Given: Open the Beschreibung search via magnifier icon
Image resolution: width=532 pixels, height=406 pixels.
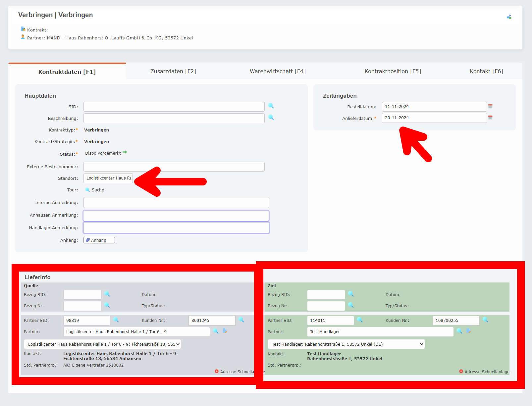Looking at the screenshot, I should tap(271, 118).
